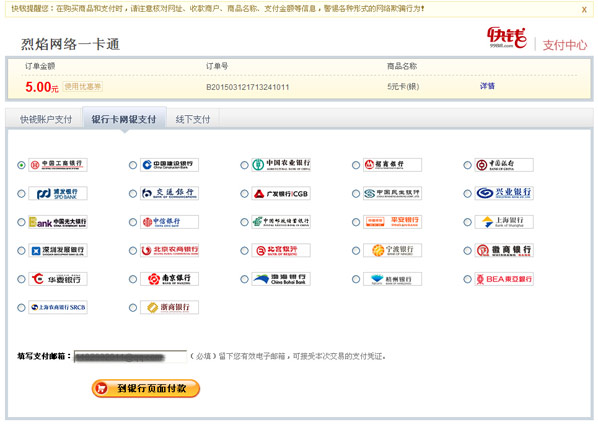
Task: Choose the 中国建设银行 logo
Action: (169, 165)
